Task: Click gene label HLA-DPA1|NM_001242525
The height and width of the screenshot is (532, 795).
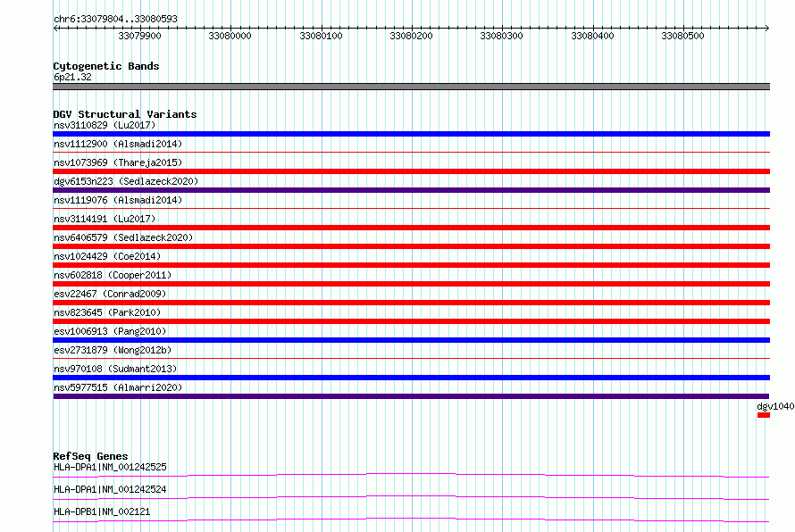Action: coord(110,467)
